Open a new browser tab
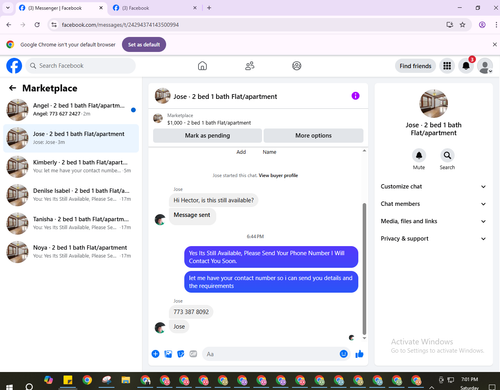The image size is (500, 390). 209,8
